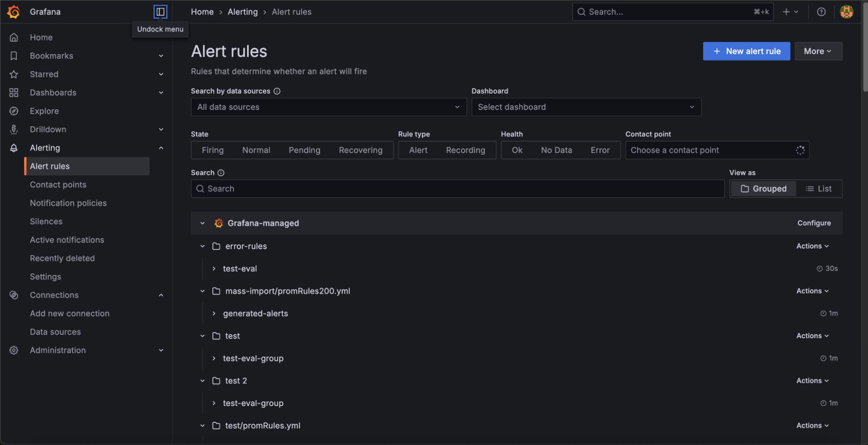Click the clock icon beside 30s interval
Image resolution: width=868 pixels, height=445 pixels.
(819, 269)
